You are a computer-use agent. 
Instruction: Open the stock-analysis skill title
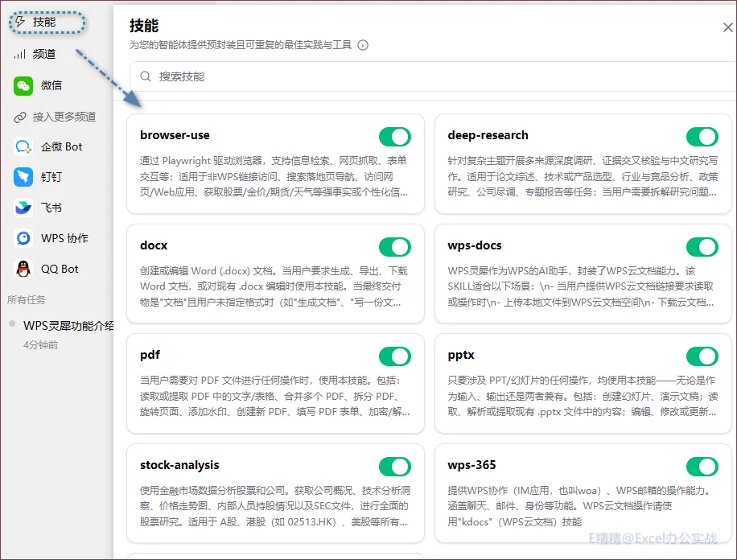(x=179, y=465)
